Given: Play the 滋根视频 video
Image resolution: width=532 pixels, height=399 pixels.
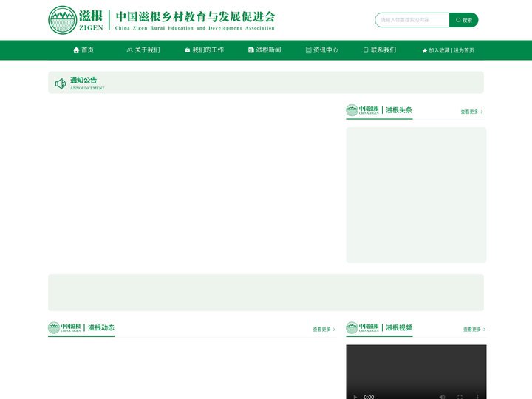Looking at the screenshot, I should pyautogui.click(x=355, y=396).
